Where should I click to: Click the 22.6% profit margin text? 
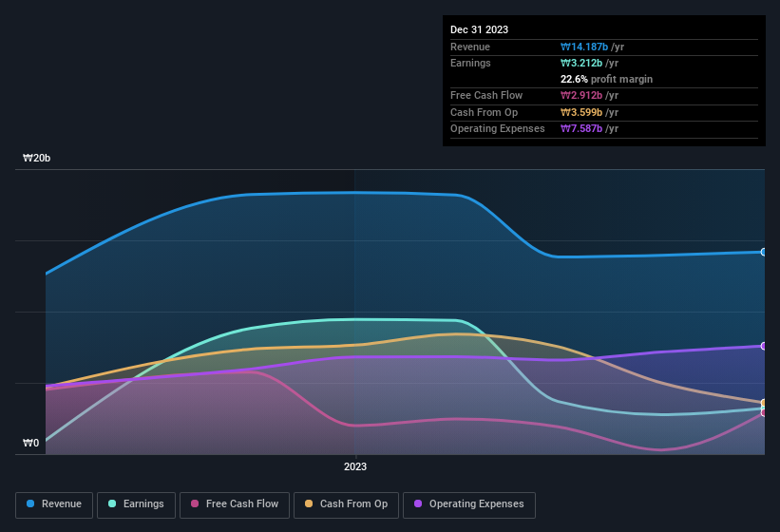click(x=606, y=79)
